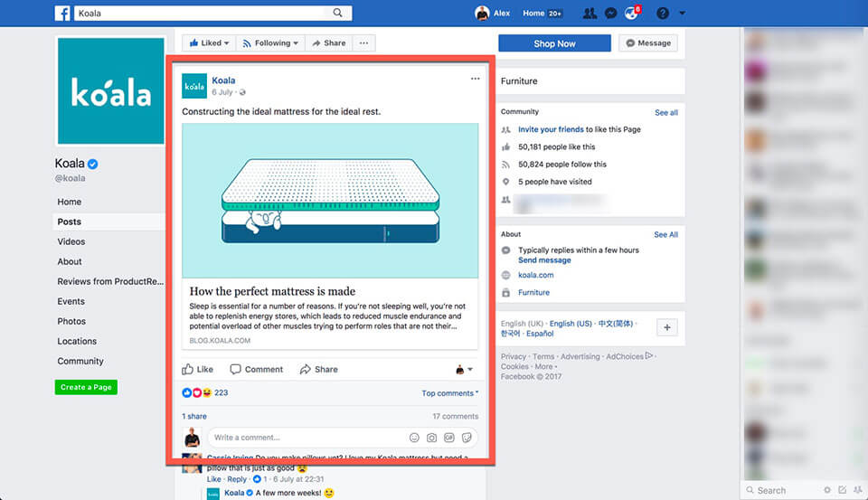Screen dimensions: 868x500
Task: Open Locations in the page sidebar
Action: point(77,342)
